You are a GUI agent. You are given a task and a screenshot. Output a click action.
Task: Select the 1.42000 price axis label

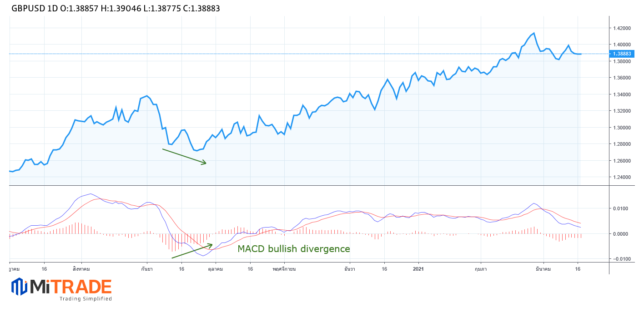click(x=622, y=28)
